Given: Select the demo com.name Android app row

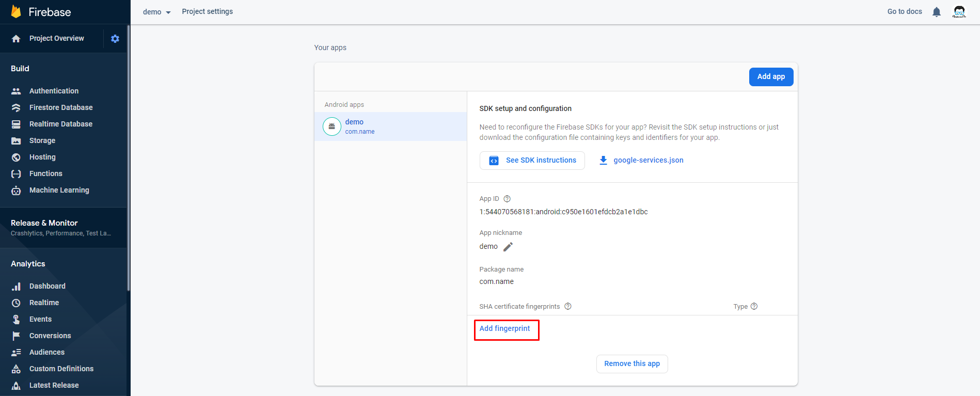Looking at the screenshot, I should (390, 126).
